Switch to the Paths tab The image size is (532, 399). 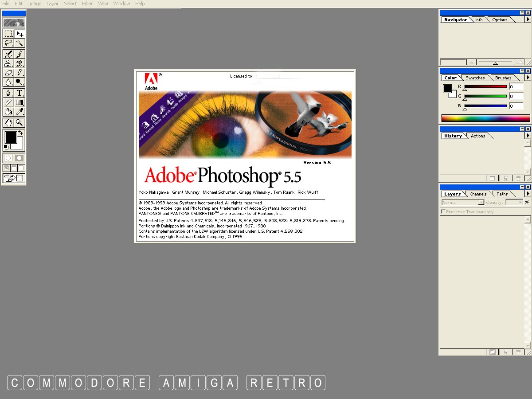pos(502,194)
